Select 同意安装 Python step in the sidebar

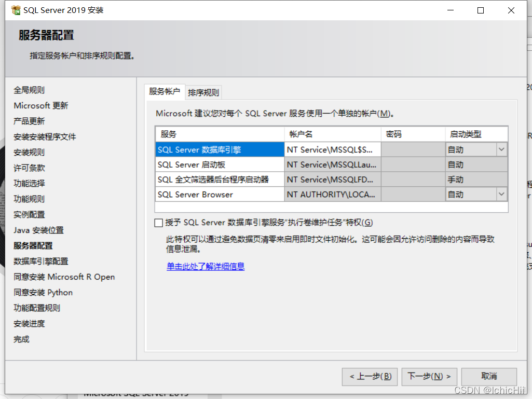click(x=43, y=293)
